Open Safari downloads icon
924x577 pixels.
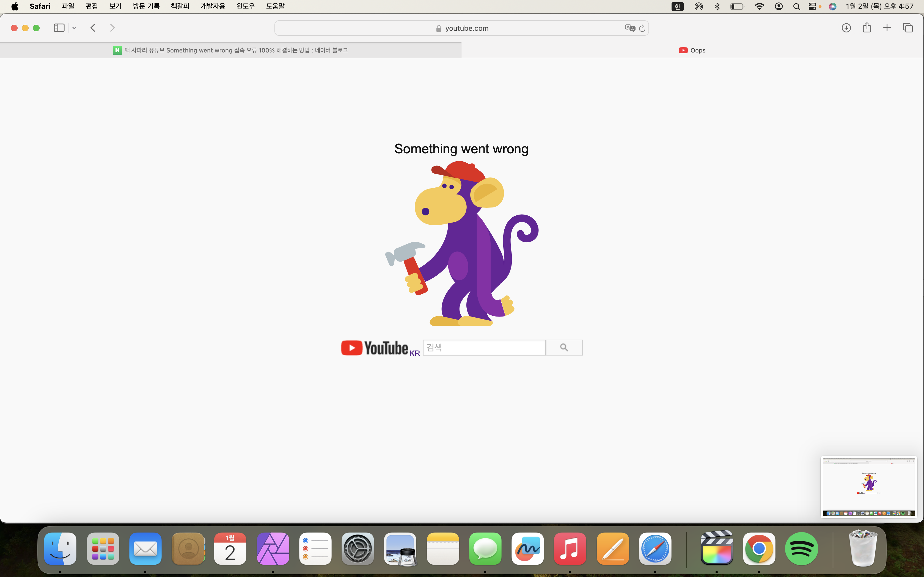(x=846, y=28)
